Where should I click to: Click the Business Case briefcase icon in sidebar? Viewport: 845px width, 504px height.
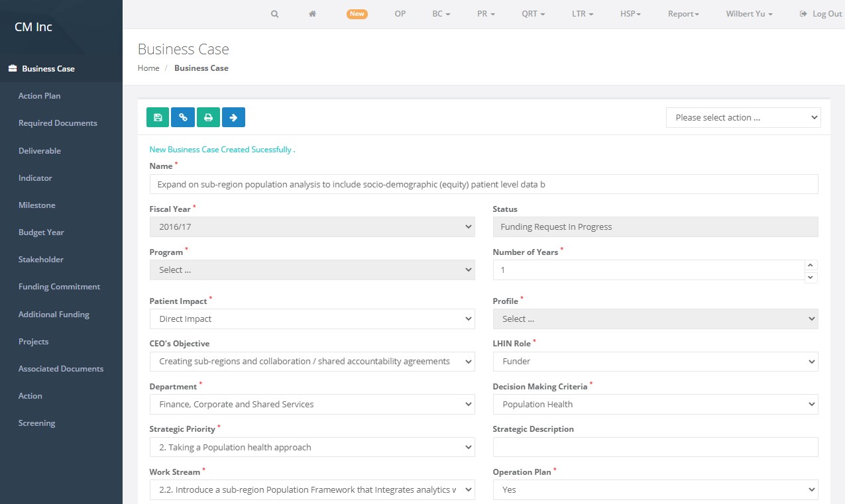[x=13, y=69]
